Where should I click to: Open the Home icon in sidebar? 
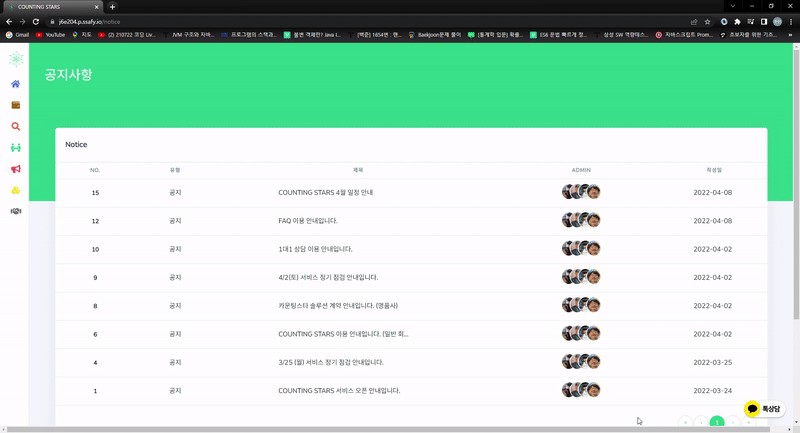[x=16, y=84]
